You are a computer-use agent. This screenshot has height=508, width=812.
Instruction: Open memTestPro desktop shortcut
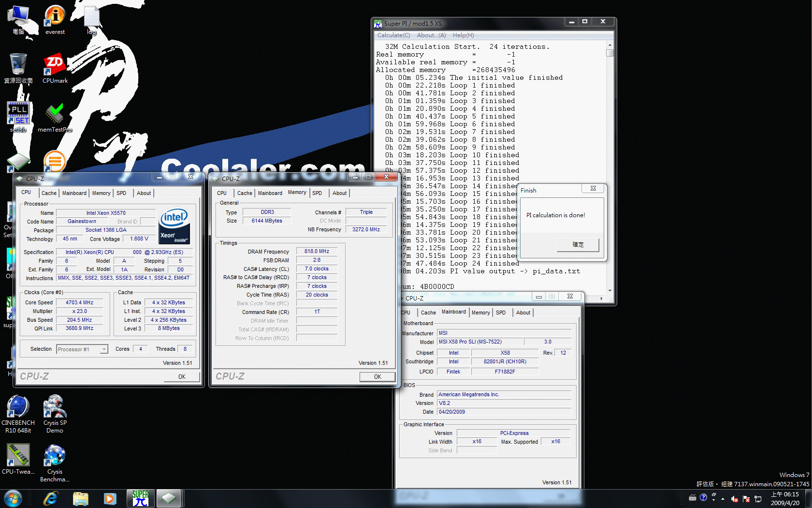pyautogui.click(x=55, y=117)
